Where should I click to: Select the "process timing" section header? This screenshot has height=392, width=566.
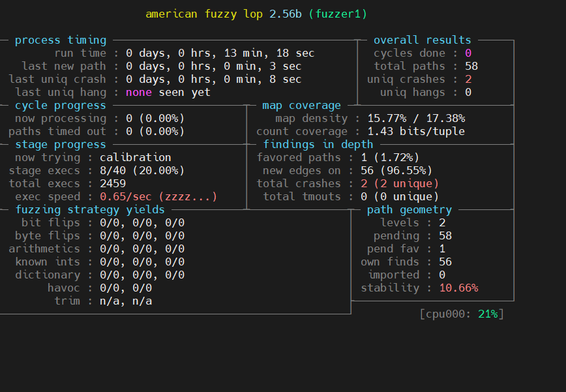point(60,40)
